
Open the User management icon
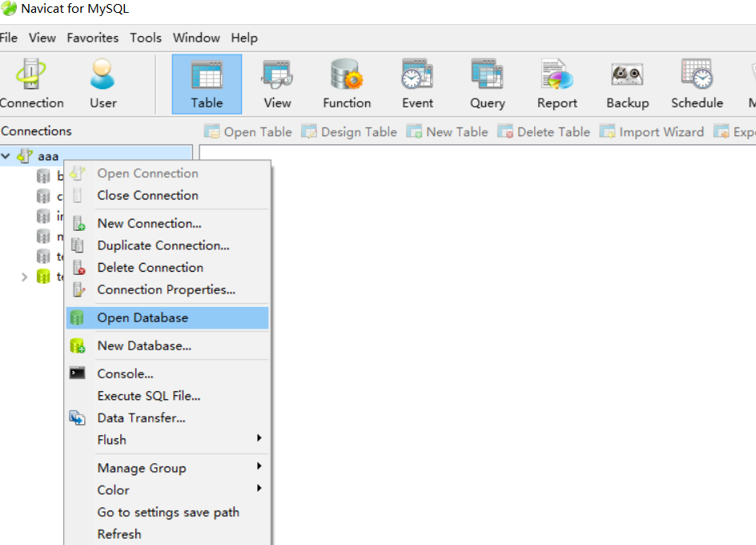click(103, 74)
